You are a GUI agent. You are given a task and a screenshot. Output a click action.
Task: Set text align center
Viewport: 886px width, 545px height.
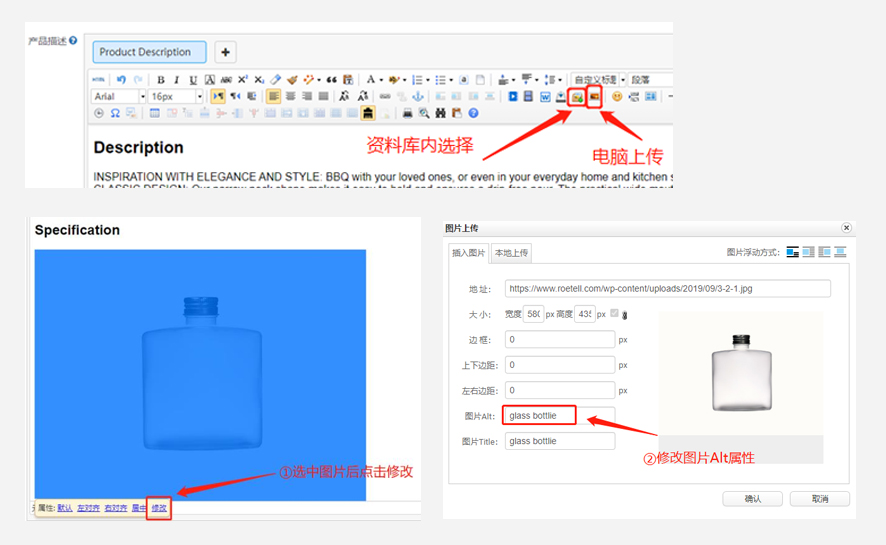pos(290,97)
